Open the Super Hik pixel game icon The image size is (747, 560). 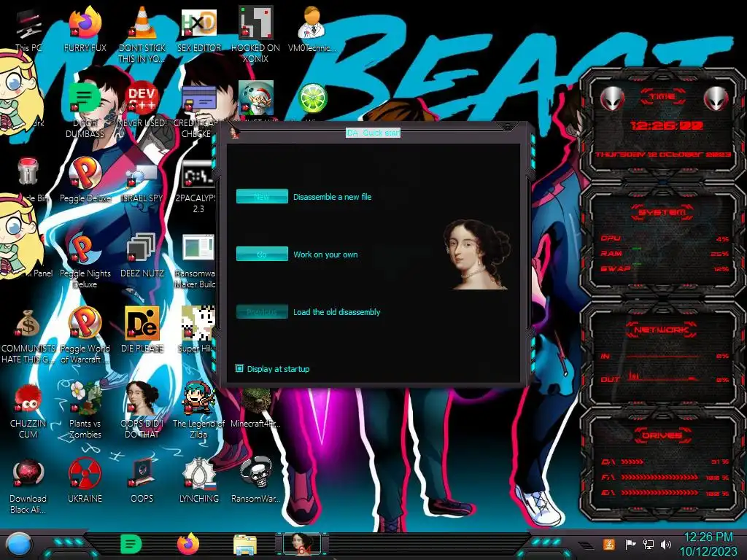198,323
